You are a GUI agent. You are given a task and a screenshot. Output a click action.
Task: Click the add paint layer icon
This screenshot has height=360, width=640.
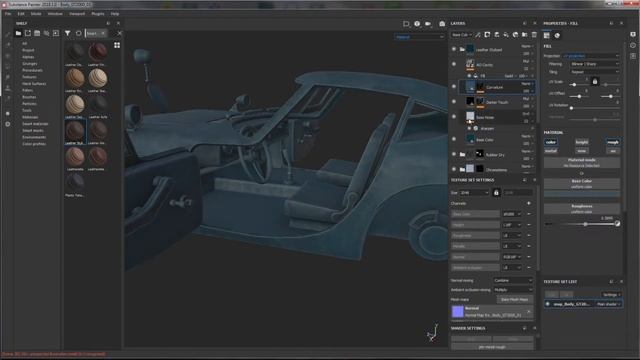tap(497, 35)
